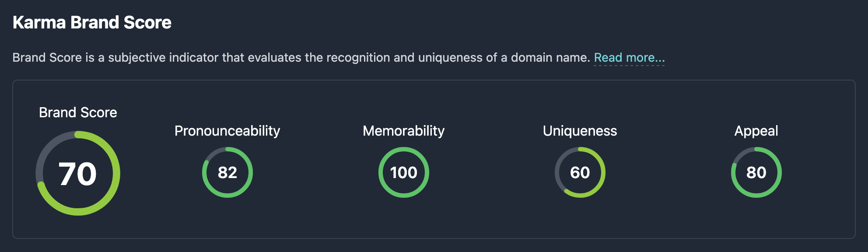The image size is (868, 252).
Task: Click the number 82 score value
Action: (227, 172)
